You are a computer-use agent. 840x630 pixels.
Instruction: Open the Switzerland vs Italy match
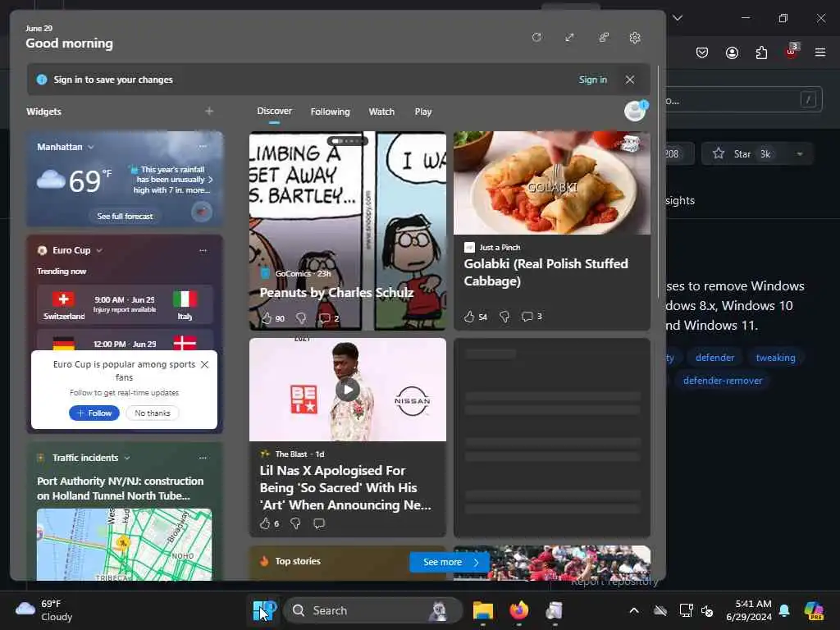125,304
